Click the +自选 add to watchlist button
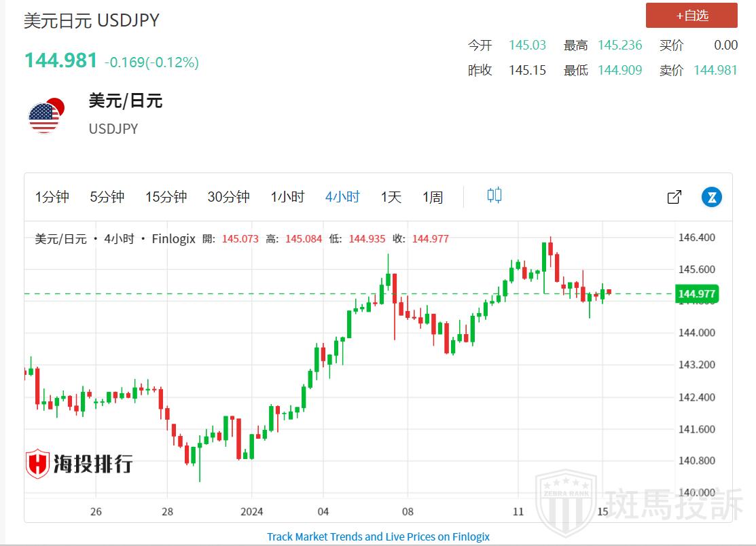This screenshot has height=546, width=756. tap(691, 16)
